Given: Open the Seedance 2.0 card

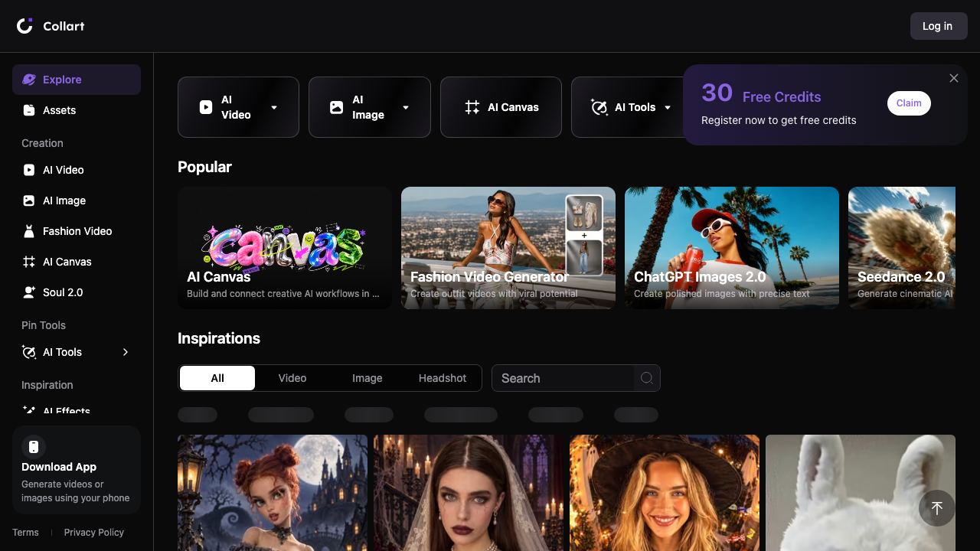Looking at the screenshot, I should [902, 248].
